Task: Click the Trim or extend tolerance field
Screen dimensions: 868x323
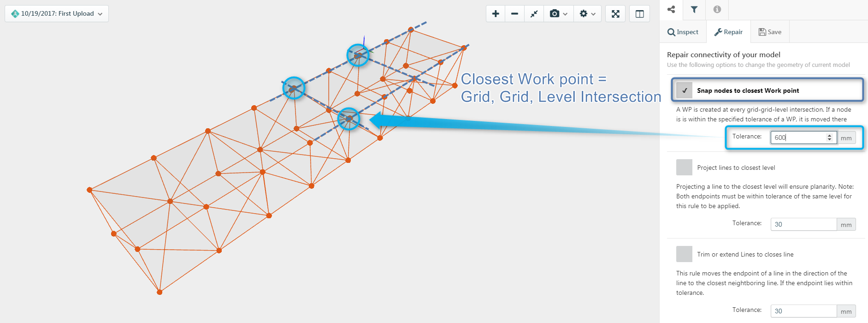Action: 803,311
